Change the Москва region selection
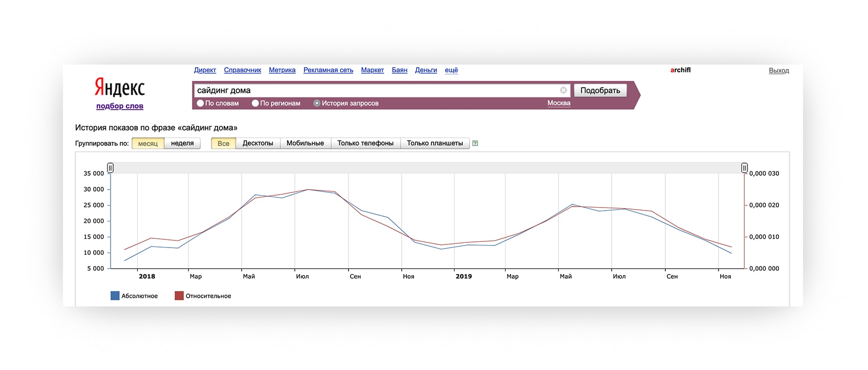 point(559,103)
